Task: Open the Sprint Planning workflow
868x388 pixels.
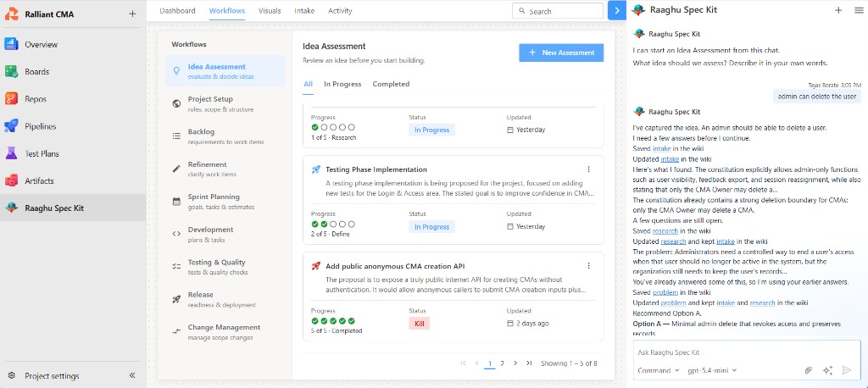Action: click(225, 202)
